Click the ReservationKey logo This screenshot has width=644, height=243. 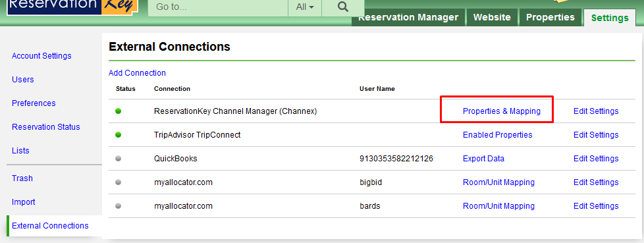pyautogui.click(x=72, y=7)
